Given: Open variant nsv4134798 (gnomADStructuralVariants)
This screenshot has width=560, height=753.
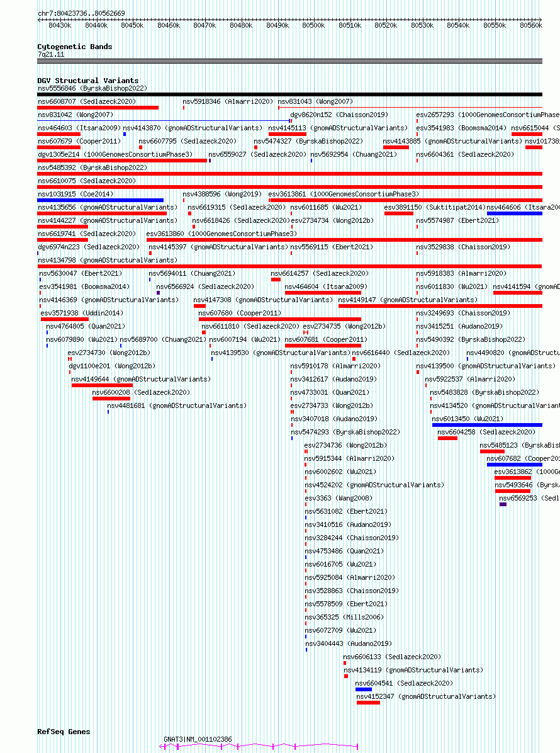Looking at the screenshot, I should click(108, 260).
